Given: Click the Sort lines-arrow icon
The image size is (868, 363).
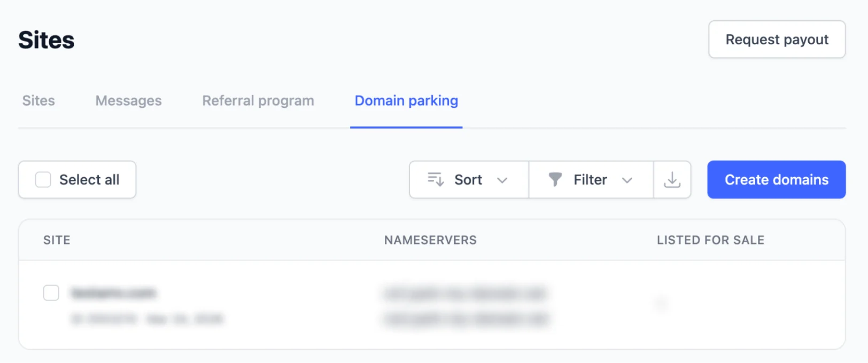Looking at the screenshot, I should click(436, 179).
